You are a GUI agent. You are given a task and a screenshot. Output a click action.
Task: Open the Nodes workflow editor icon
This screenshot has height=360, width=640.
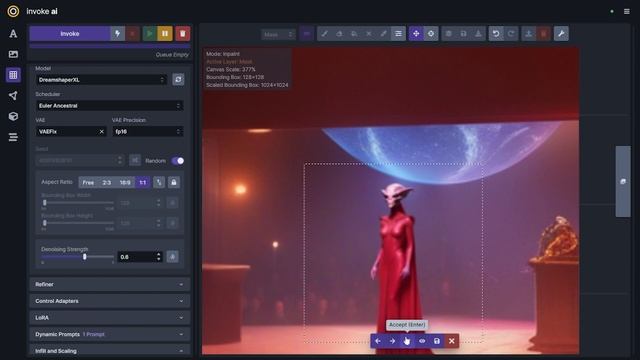coord(13,96)
